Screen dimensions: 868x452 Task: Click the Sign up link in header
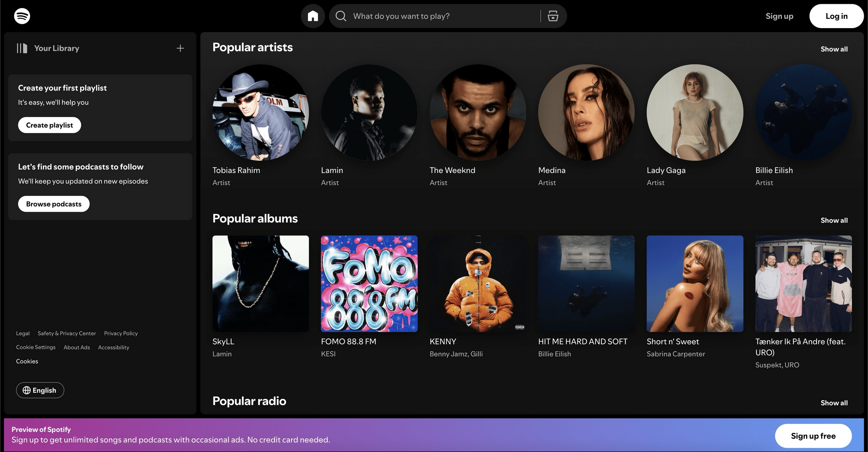779,16
